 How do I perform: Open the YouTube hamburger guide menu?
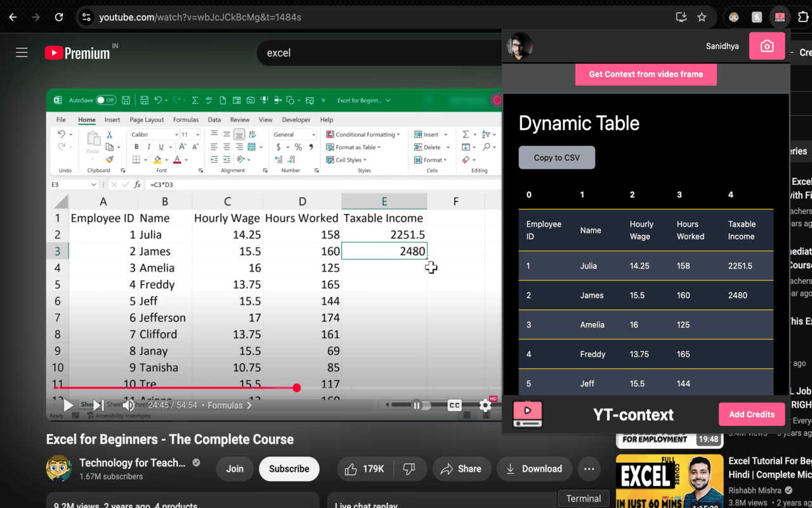coord(22,53)
